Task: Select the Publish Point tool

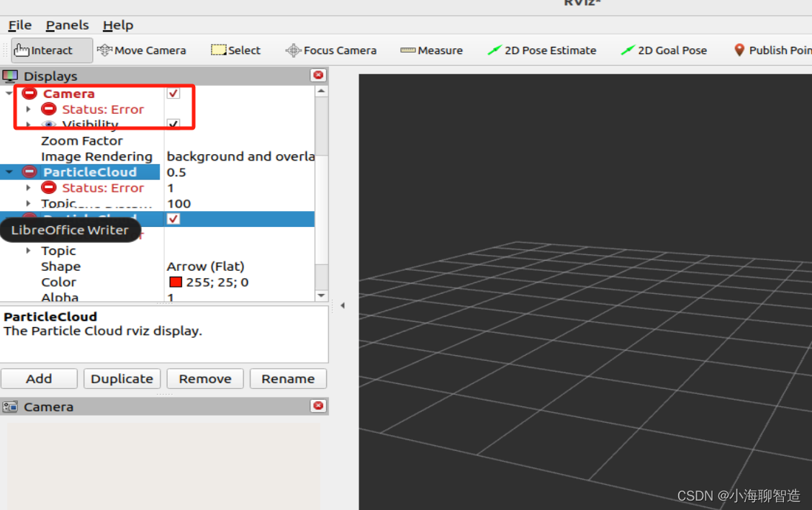Action: (x=772, y=50)
